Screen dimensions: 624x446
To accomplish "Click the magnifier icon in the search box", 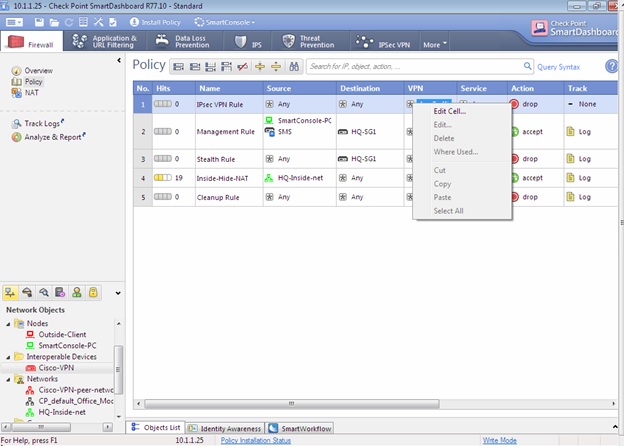I will tap(527, 66).
